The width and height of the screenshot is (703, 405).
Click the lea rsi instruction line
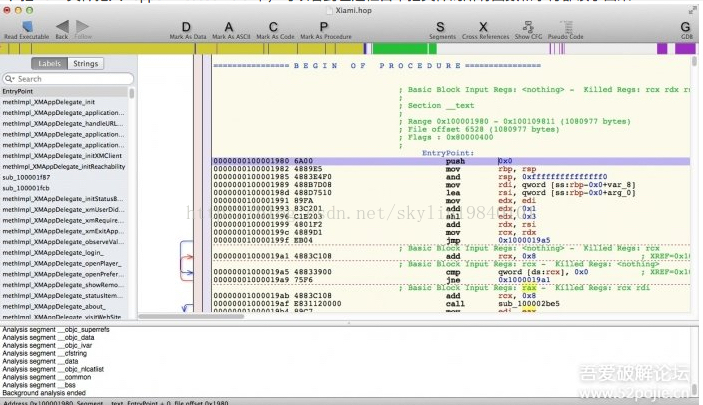451,193
